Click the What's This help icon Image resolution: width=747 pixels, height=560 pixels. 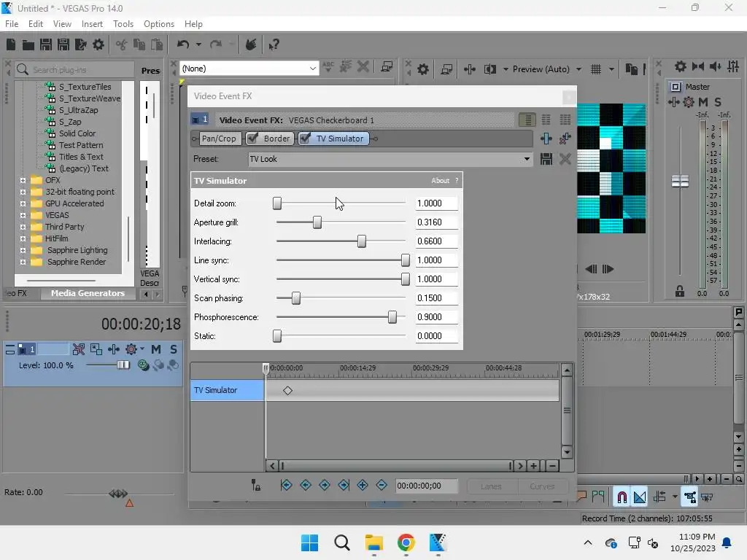[x=274, y=44]
